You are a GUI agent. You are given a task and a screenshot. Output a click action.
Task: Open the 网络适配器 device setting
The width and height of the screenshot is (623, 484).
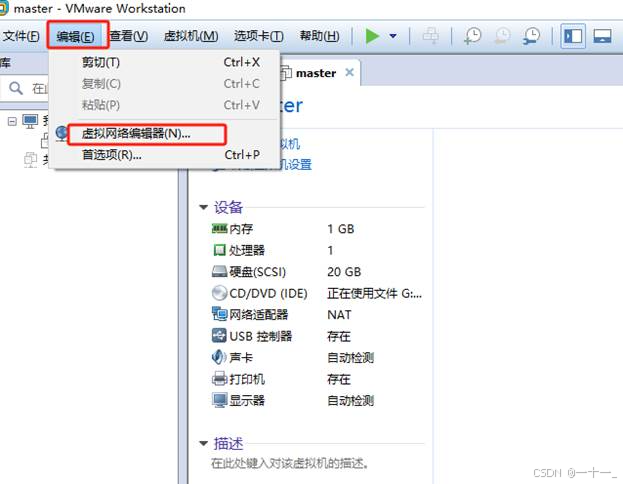click(259, 315)
